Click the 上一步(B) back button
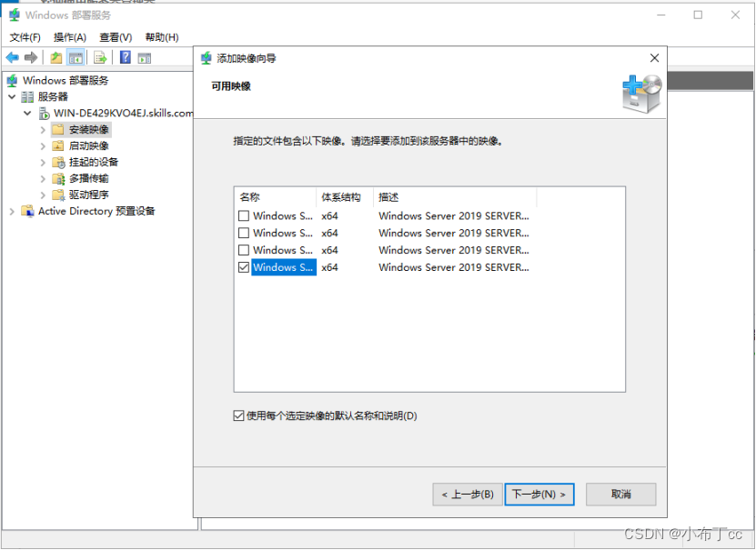This screenshot has height=550, width=756. tap(468, 495)
